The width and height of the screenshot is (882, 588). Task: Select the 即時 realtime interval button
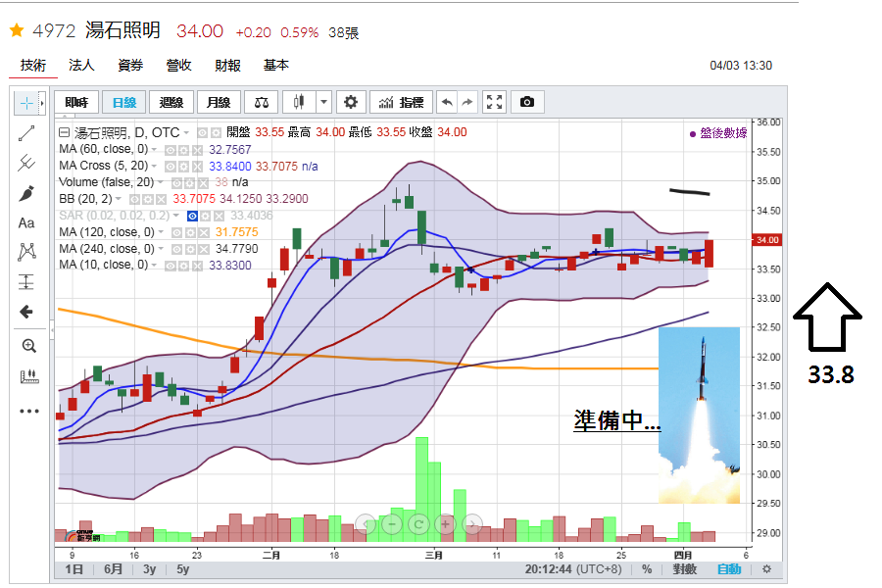(76, 102)
